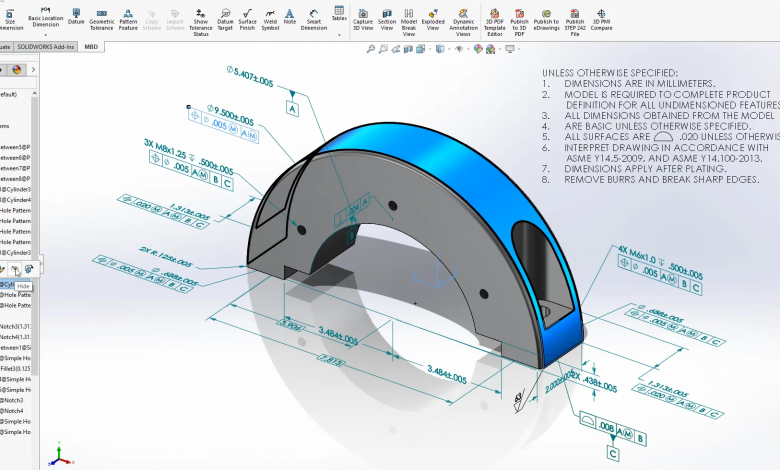The image size is (780, 470).
Task: Click Zoom to Fit in heads-up toolbar
Action: pyautogui.click(x=371, y=49)
